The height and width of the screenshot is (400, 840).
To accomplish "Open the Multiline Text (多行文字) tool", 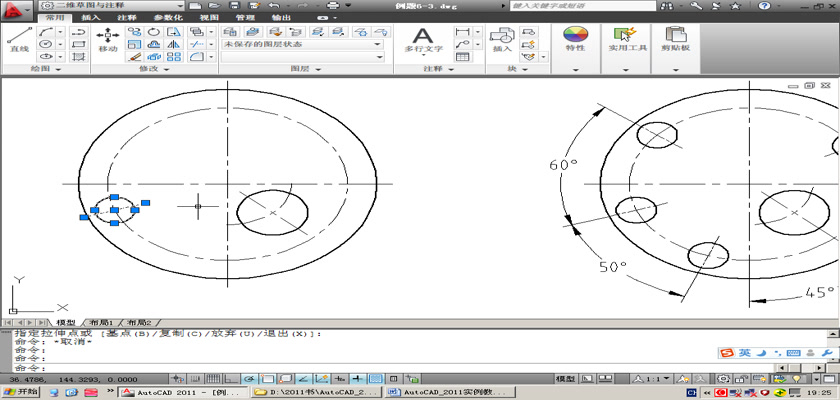I will [x=423, y=39].
